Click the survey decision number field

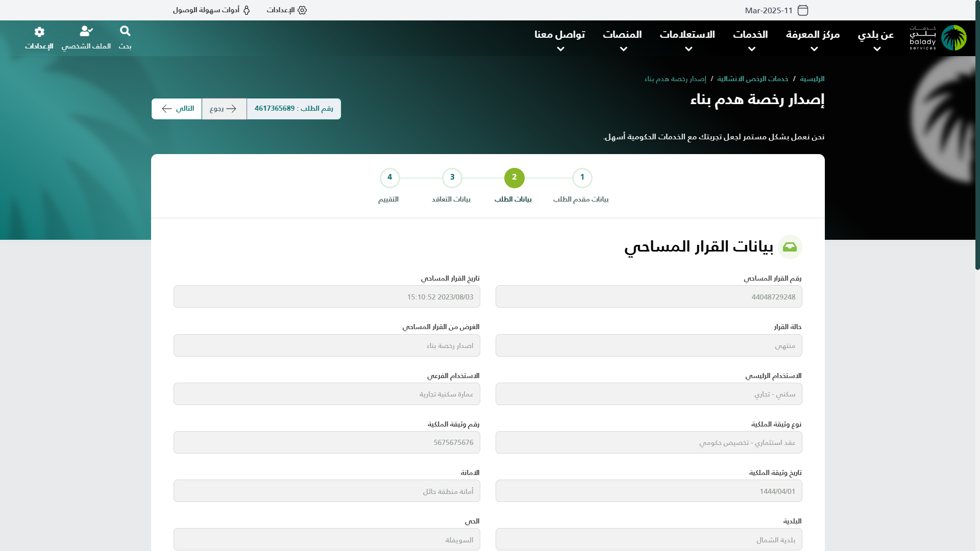point(648,297)
